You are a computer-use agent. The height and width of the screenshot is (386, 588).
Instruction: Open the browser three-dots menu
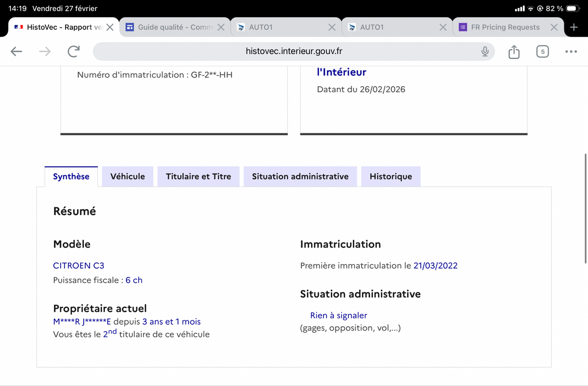coord(571,51)
